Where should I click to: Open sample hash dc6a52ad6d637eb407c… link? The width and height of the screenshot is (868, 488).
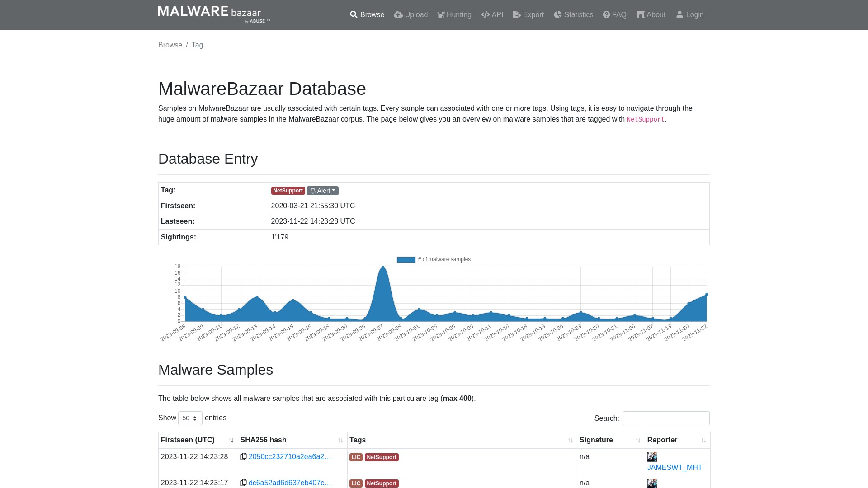click(290, 483)
